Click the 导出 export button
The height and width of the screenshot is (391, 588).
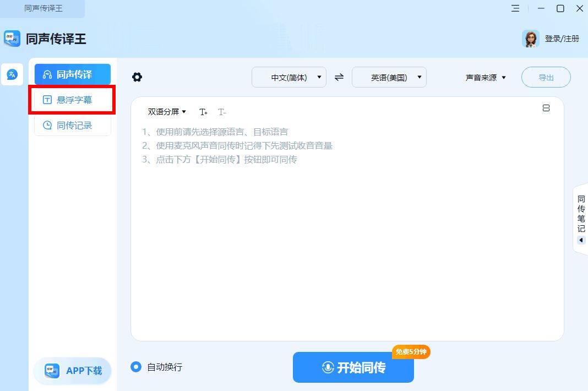[546, 77]
